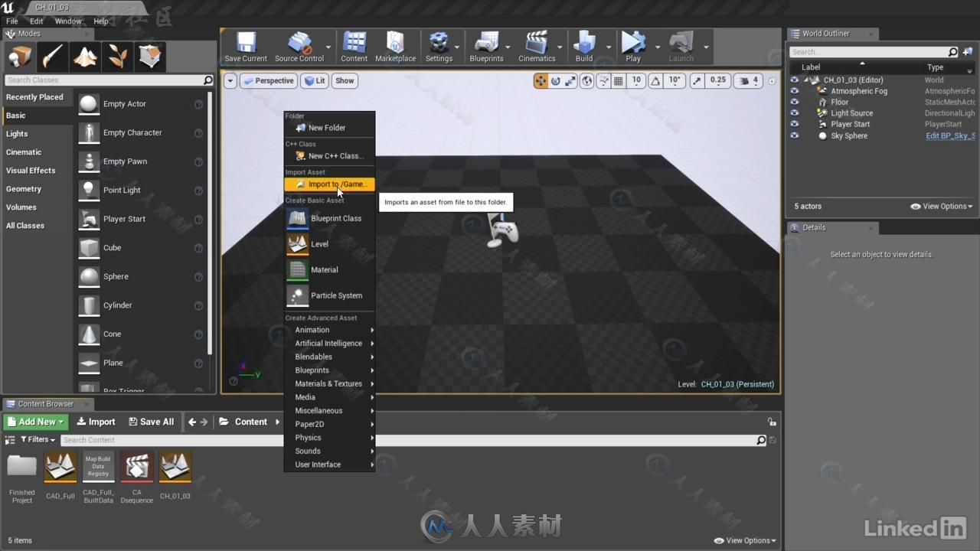Click Cylinder in Place list
The image size is (980, 551).
[142, 305]
